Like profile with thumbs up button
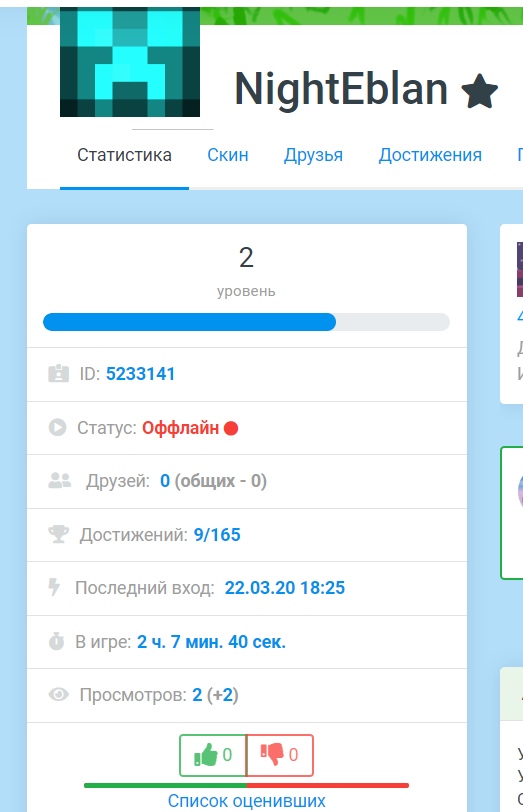 click(x=213, y=755)
